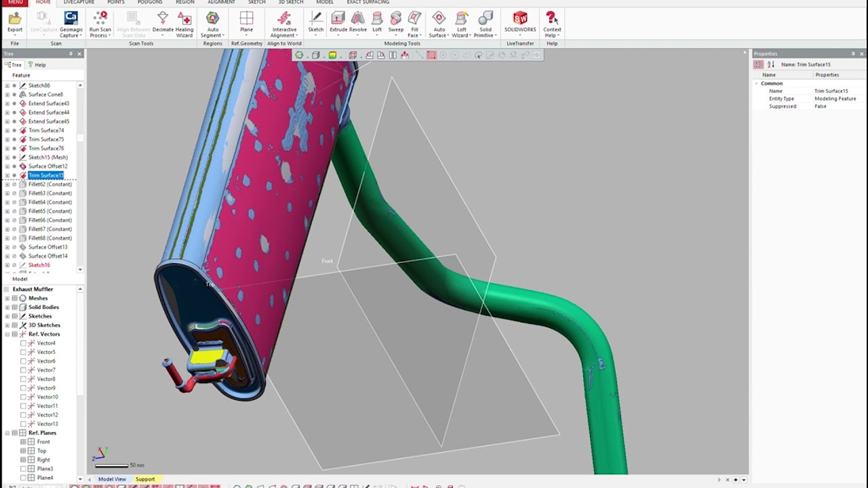
Task: Select Extend Surface43 feature
Action: pos(49,103)
